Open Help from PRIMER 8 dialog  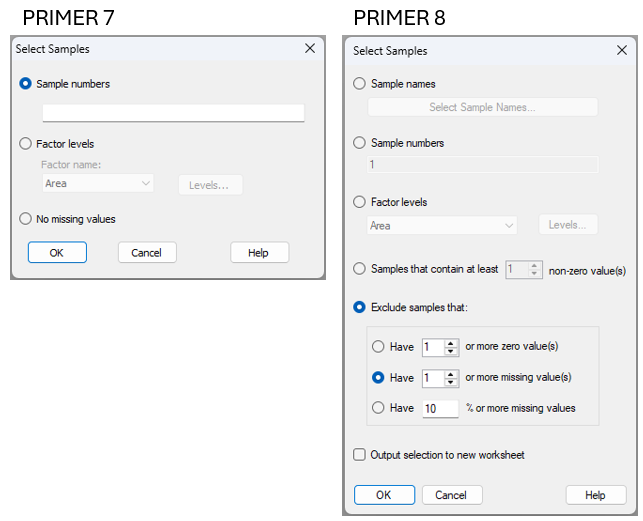click(595, 495)
